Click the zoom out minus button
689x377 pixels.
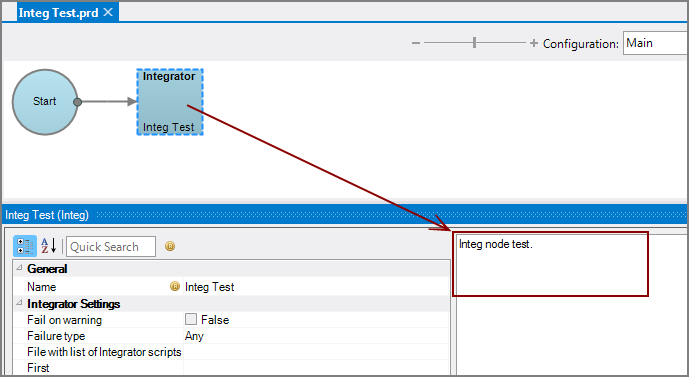pyautogui.click(x=416, y=43)
